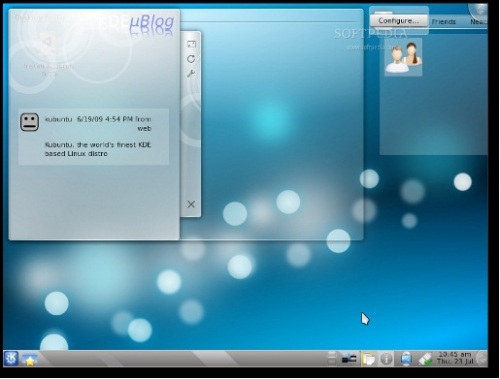This screenshot has width=500, height=379.
Task: Open microblog widget settings via wrench icon
Action: (x=191, y=74)
